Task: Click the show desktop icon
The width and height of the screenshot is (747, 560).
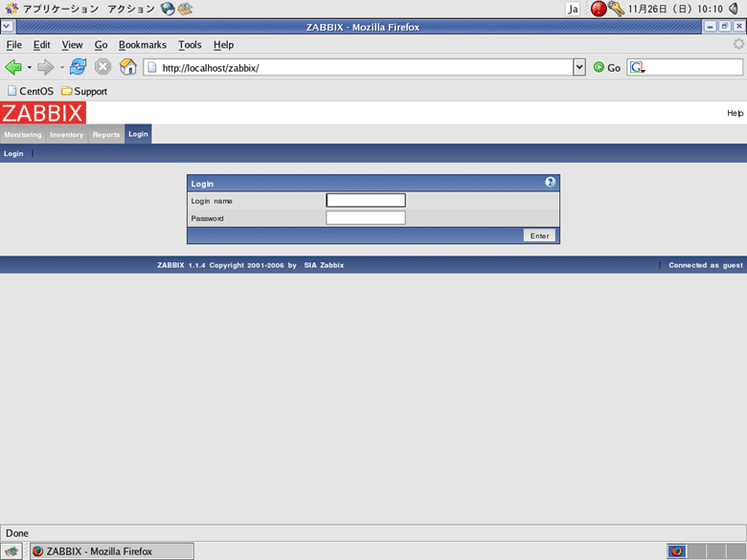Action: pos(11,551)
